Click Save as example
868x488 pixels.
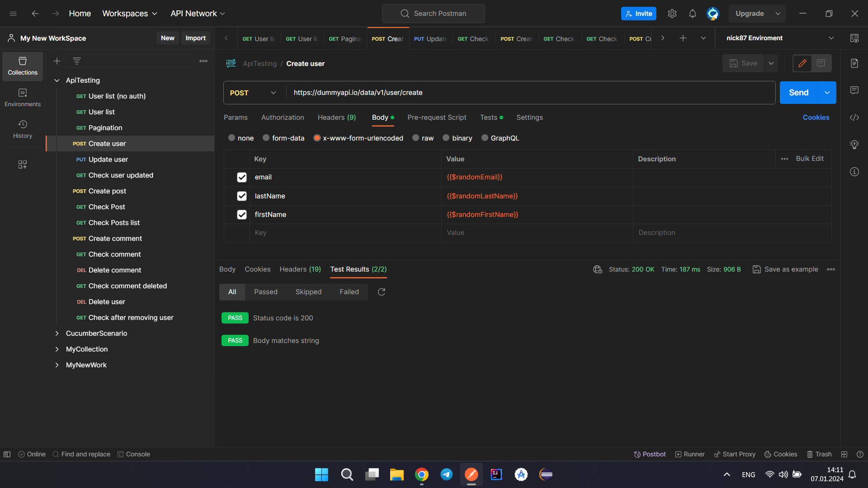[x=785, y=269]
